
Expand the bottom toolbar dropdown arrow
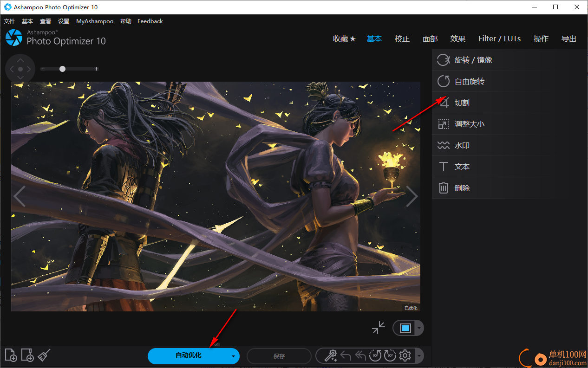click(419, 356)
